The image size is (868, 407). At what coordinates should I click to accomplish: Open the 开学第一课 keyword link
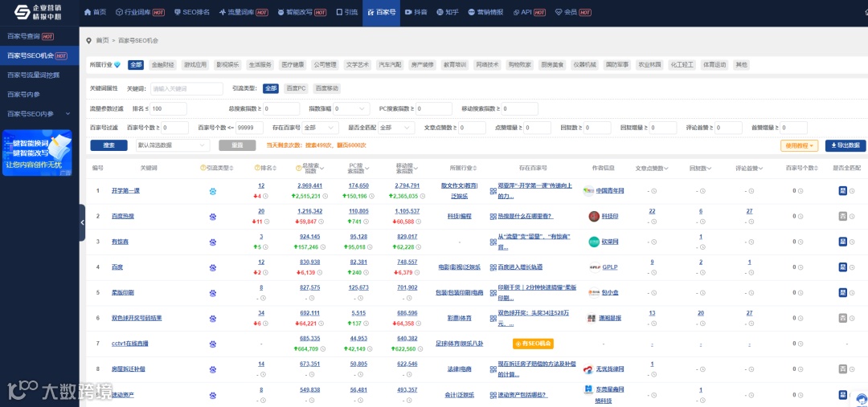pos(125,191)
